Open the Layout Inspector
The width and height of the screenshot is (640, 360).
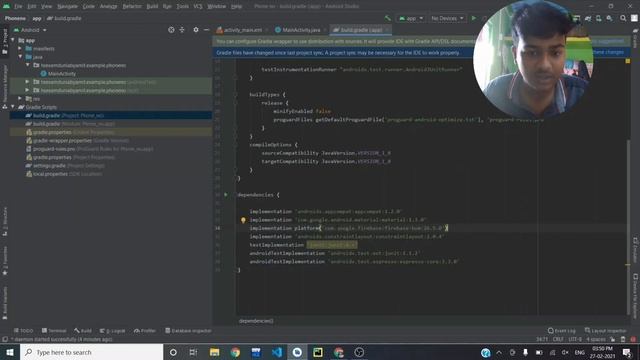(x=605, y=331)
